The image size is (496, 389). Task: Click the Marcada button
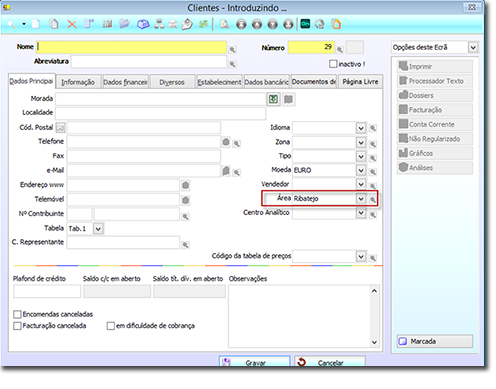[x=435, y=341]
